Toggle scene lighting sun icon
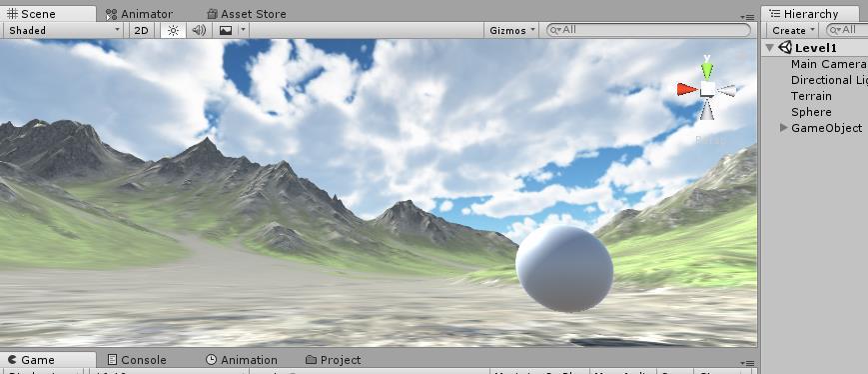This screenshot has height=374, width=868. 173,30
